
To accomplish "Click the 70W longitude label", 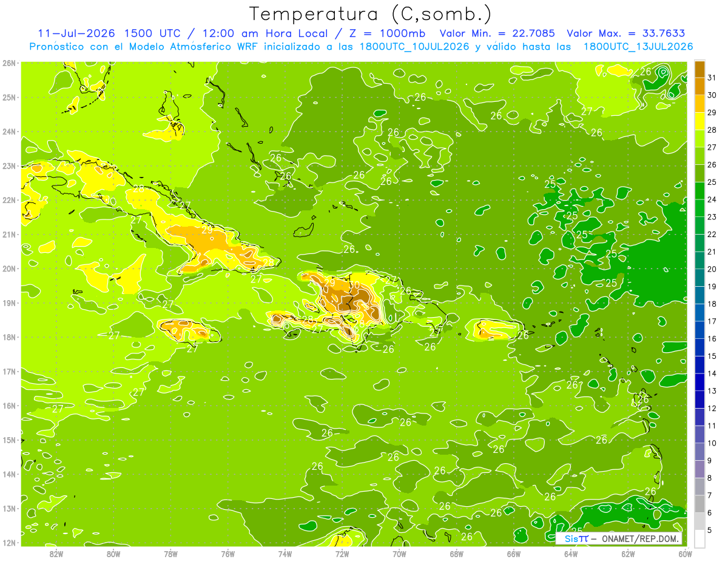I will coord(399,554).
